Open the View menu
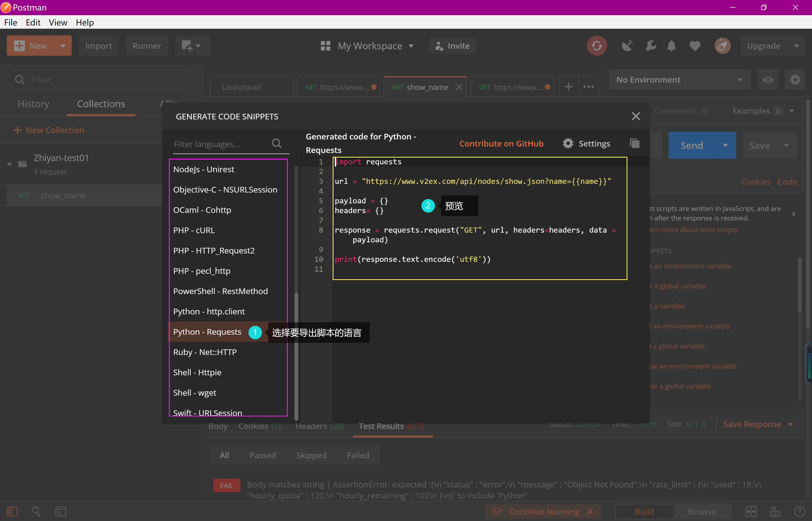 [x=58, y=22]
